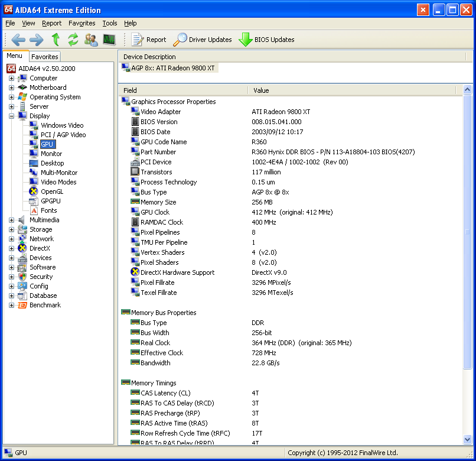Click the Graphics Processor Properties group header
The image size is (476, 461).
point(174,102)
